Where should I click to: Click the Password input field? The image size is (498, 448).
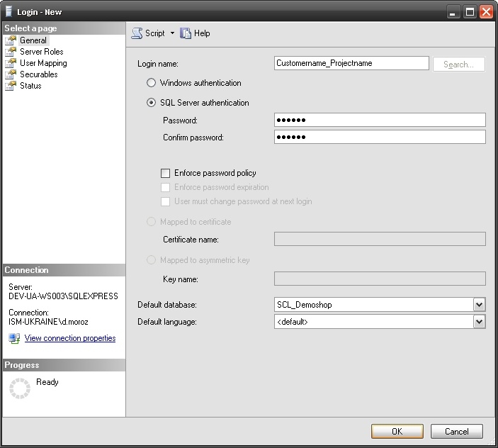[x=380, y=120]
